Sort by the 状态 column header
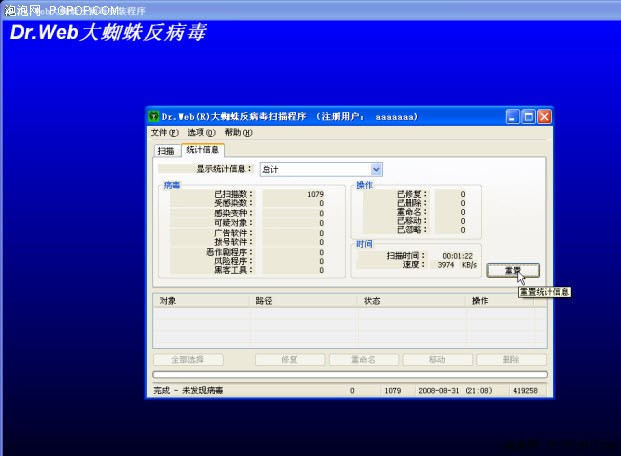 [x=411, y=301]
